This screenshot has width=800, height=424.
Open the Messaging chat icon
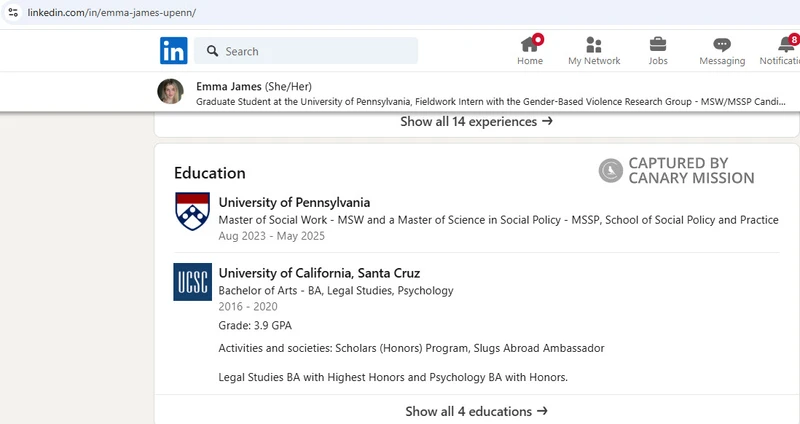point(722,44)
